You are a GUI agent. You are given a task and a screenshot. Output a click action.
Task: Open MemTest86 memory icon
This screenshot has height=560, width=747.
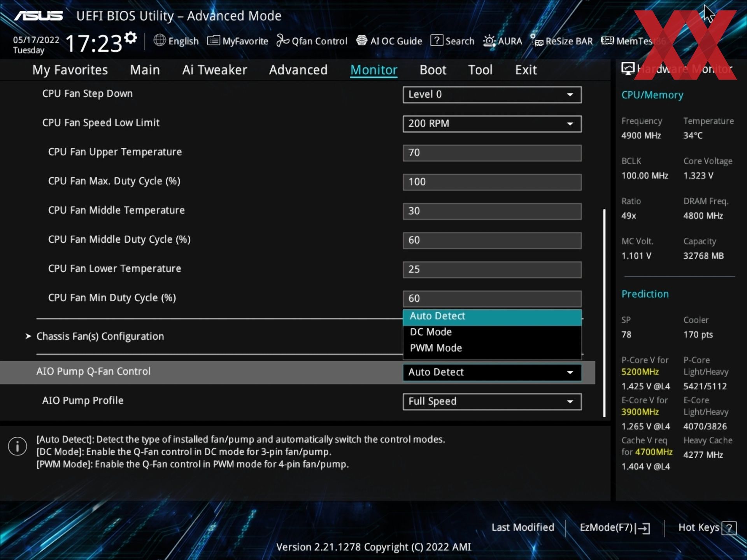click(x=607, y=40)
